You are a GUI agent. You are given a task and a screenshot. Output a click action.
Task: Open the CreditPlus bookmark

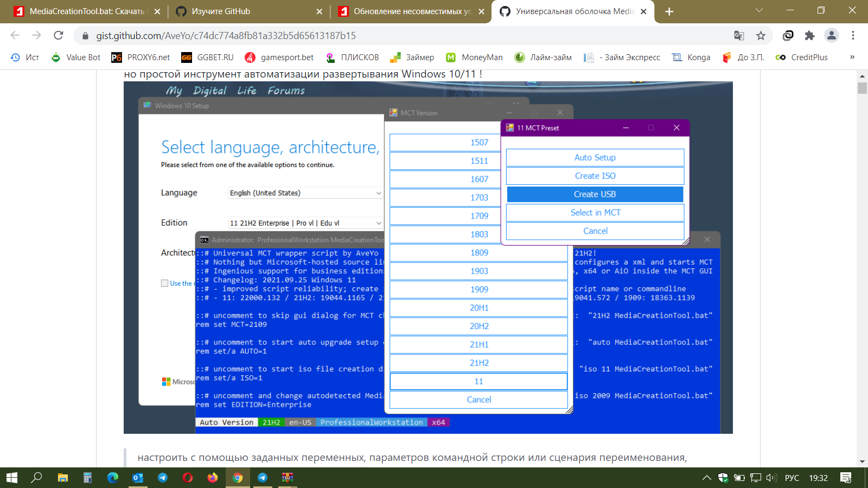pos(802,57)
